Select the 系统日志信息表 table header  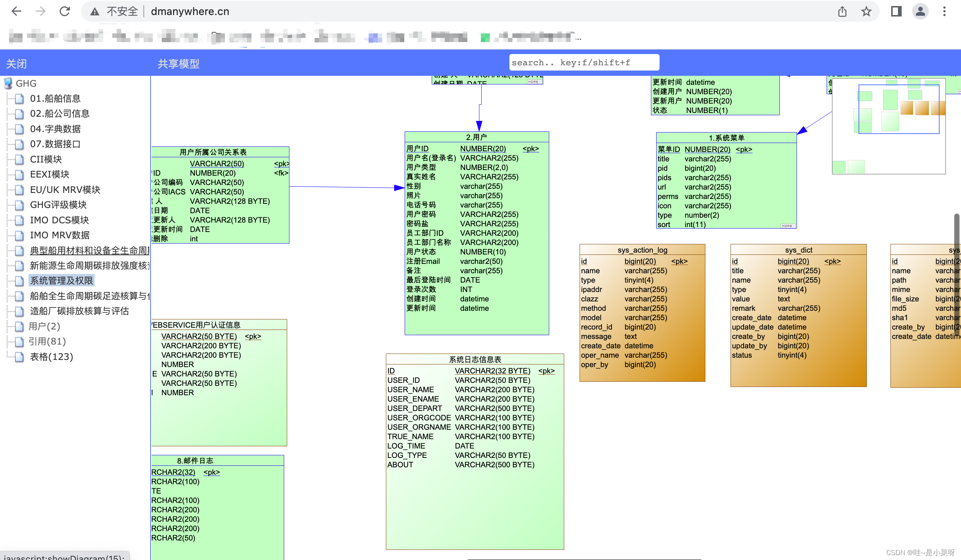[x=475, y=360]
